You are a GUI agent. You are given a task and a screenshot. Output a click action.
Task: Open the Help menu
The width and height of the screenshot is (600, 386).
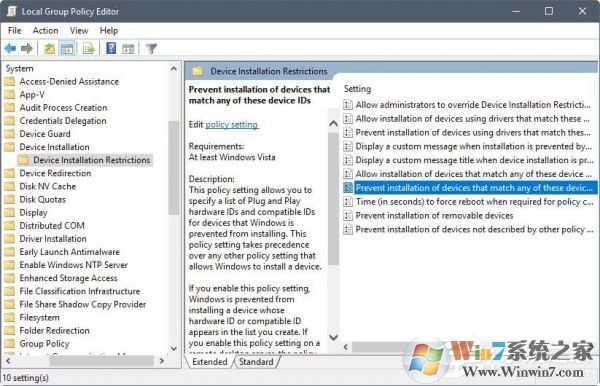pyautogui.click(x=109, y=30)
